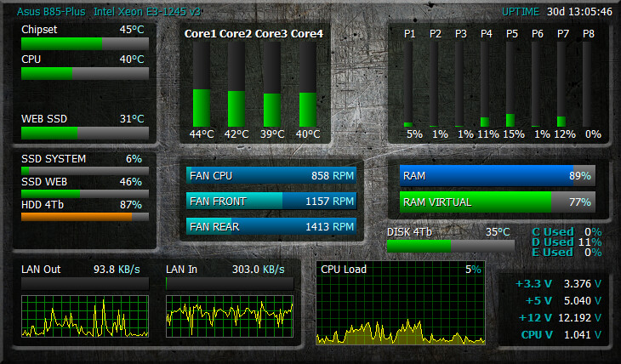Click the blue RAM usage bar

497,176
